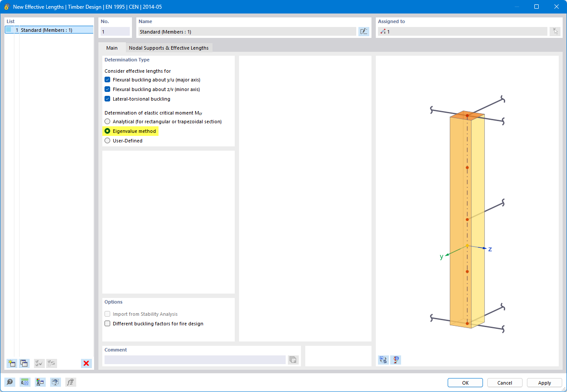Click the select-in-model icon beside Assigned to
The image size is (567, 392).
[555, 31]
